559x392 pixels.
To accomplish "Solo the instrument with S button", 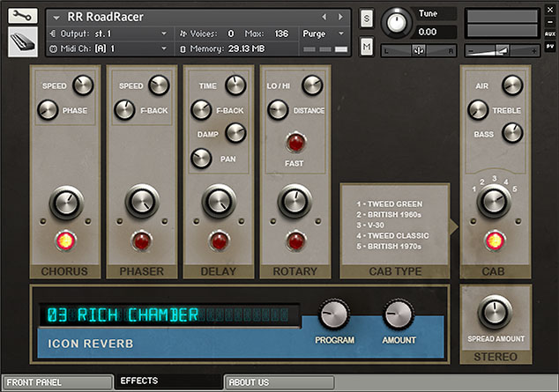I will [x=367, y=18].
